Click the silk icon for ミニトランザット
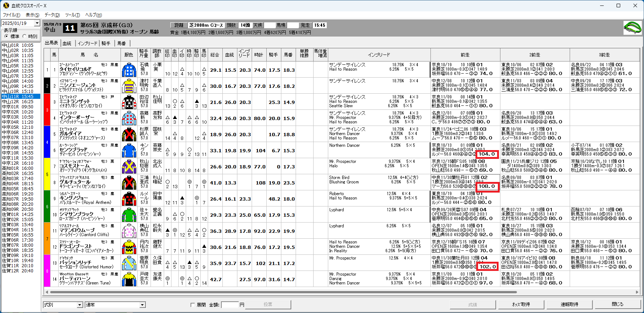Image resolution: width=644 pixels, height=313 pixels. [x=129, y=102]
